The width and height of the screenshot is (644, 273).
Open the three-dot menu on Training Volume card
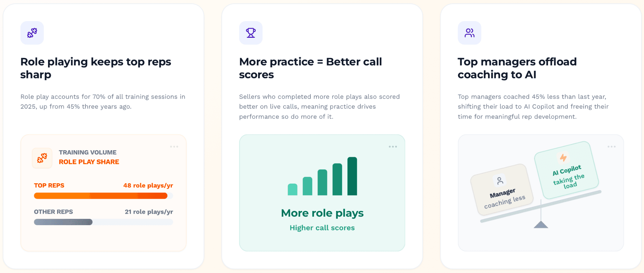174,147
